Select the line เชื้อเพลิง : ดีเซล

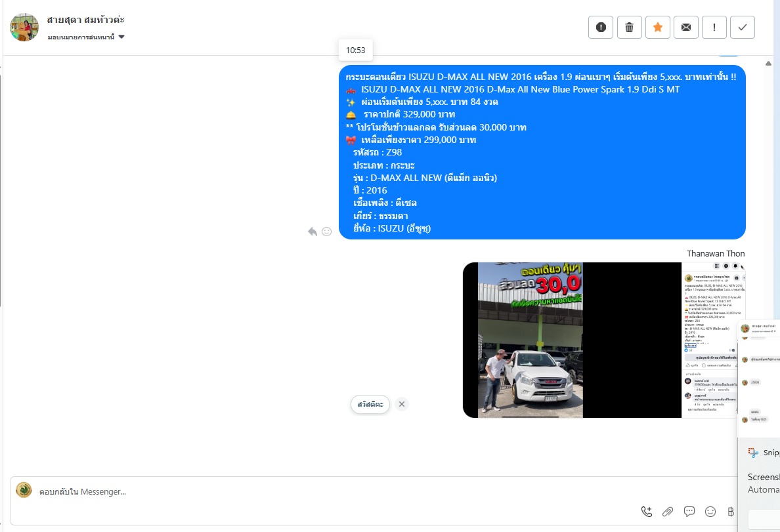(385, 203)
